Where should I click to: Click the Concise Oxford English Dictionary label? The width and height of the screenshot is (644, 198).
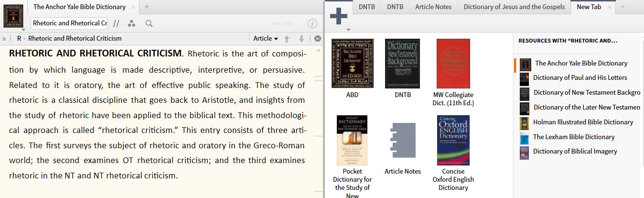tap(453, 179)
